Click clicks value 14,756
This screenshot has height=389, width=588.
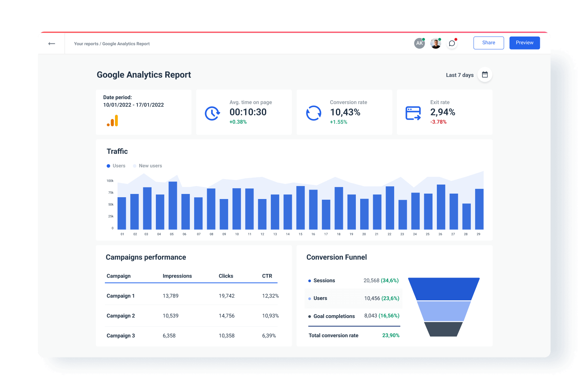(x=226, y=316)
